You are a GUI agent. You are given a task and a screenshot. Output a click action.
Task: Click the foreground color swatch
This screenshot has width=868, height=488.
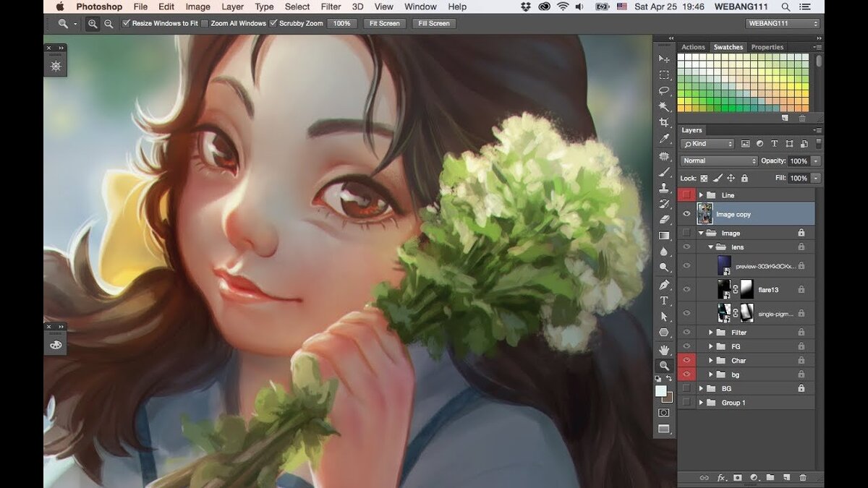[x=660, y=390]
